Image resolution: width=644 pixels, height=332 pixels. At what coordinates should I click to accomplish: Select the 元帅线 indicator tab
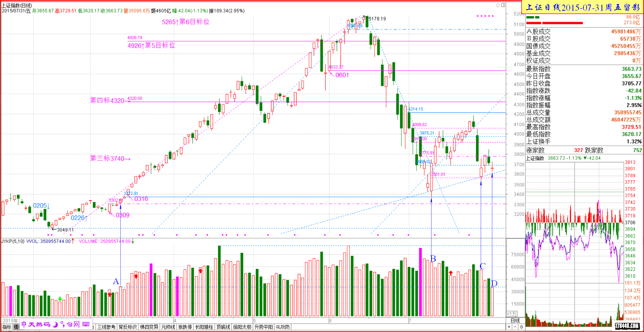pyautogui.click(x=168, y=327)
